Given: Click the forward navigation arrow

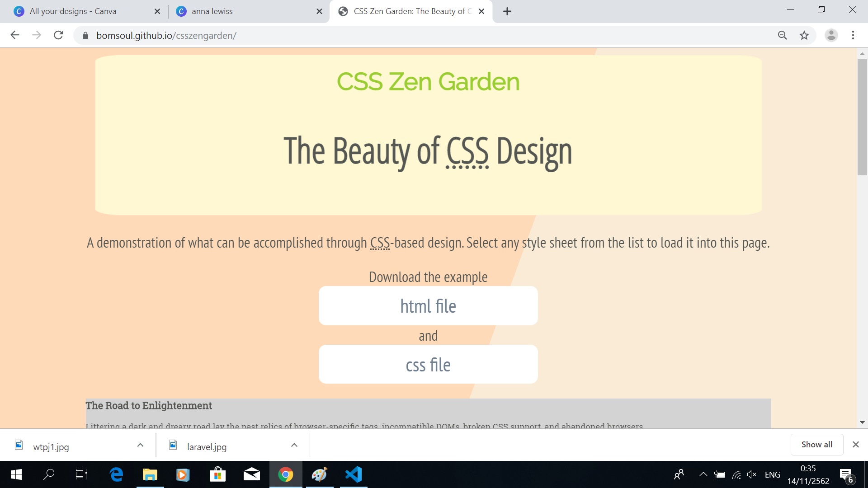Looking at the screenshot, I should click(x=37, y=35).
